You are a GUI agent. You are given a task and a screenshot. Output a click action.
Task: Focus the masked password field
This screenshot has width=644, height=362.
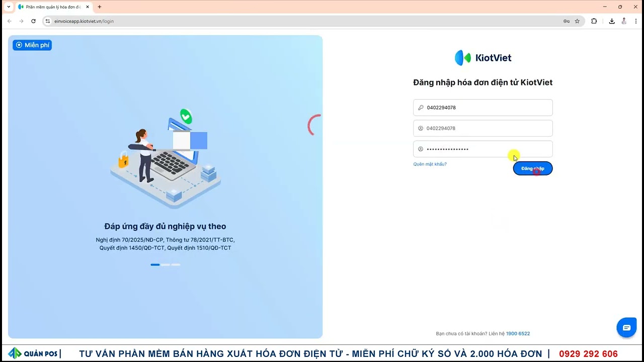pos(483,149)
